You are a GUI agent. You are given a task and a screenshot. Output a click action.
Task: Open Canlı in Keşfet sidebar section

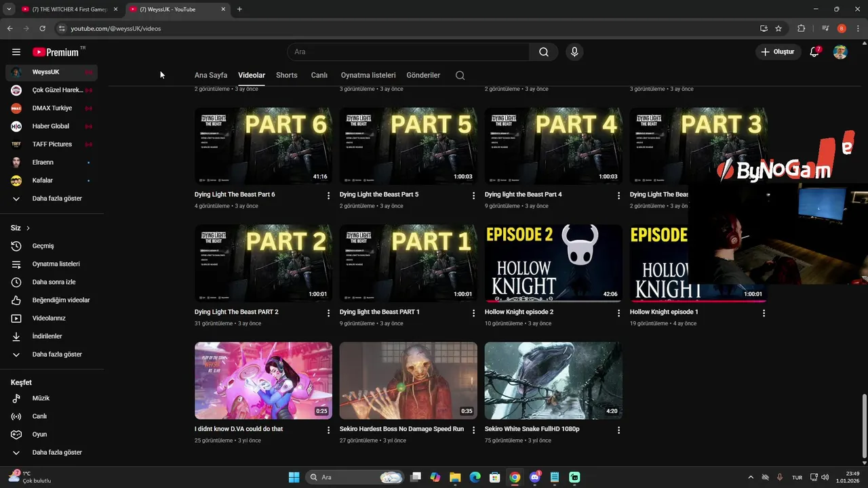click(x=52, y=416)
